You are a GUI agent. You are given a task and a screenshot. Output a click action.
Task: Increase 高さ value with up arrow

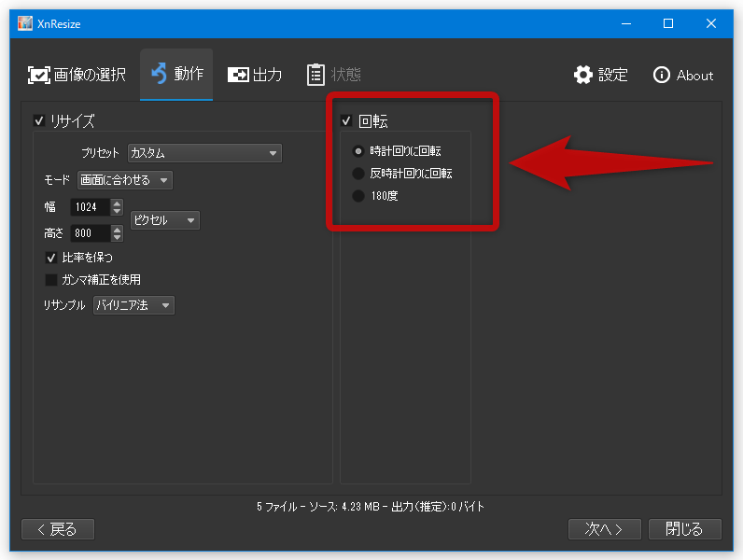(117, 230)
